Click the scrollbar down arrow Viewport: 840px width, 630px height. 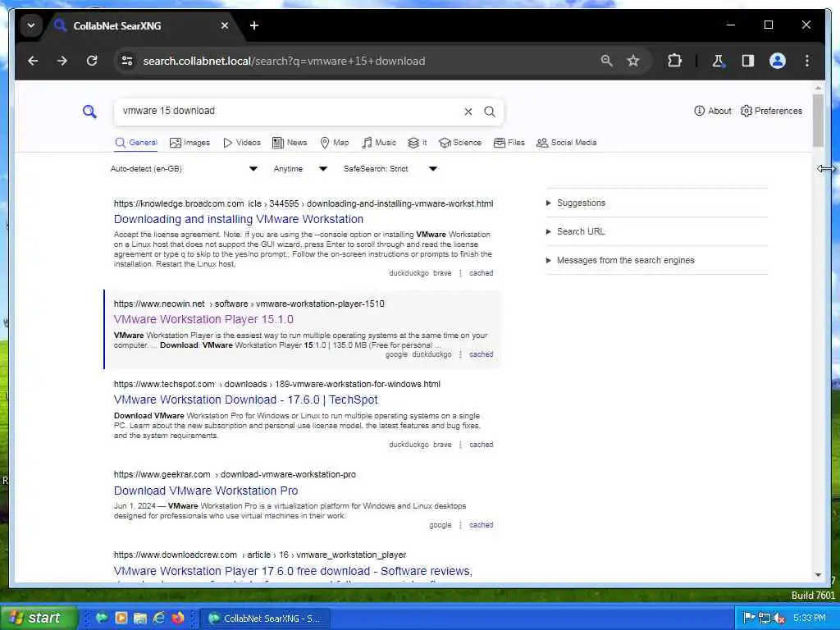pyautogui.click(x=818, y=575)
